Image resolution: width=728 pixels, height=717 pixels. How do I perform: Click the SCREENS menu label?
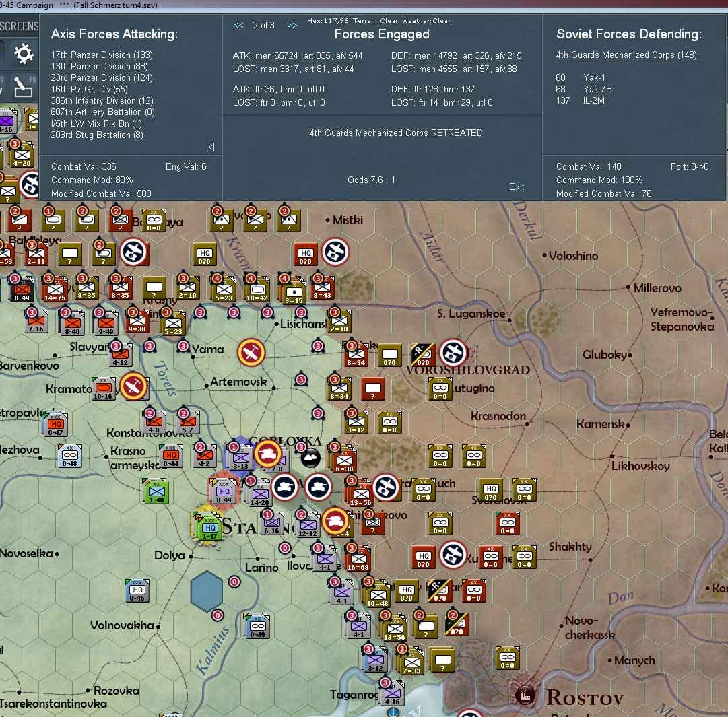pyautogui.click(x=19, y=26)
